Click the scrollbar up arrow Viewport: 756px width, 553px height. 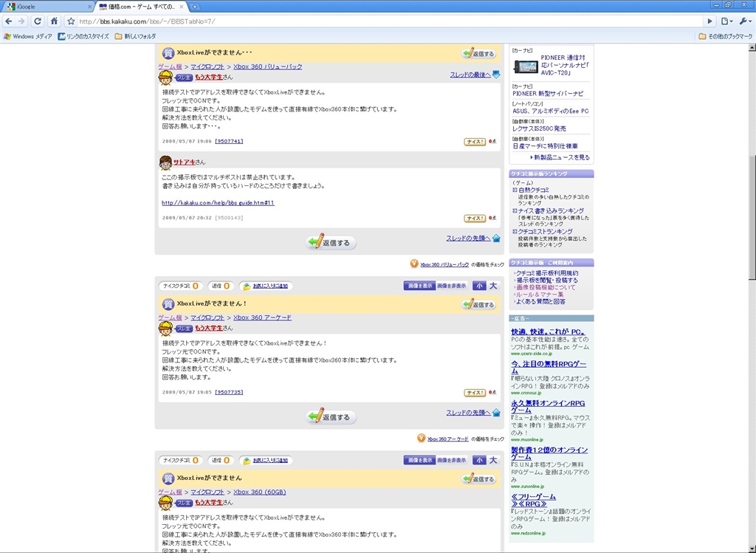click(752, 48)
